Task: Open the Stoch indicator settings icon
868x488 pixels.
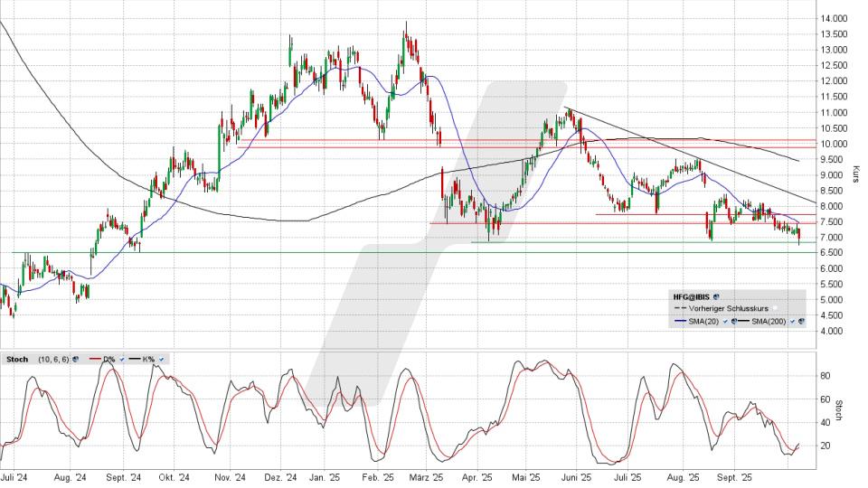Action: click(x=73, y=360)
